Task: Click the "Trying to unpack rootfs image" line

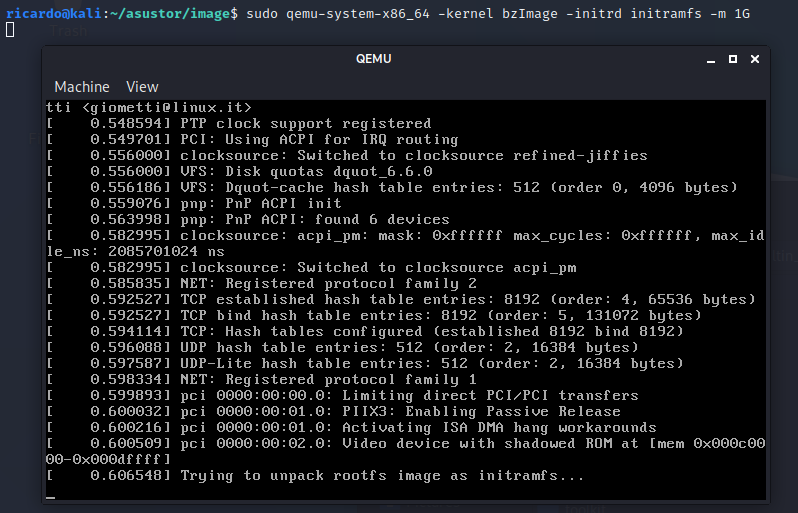Action: [382, 475]
